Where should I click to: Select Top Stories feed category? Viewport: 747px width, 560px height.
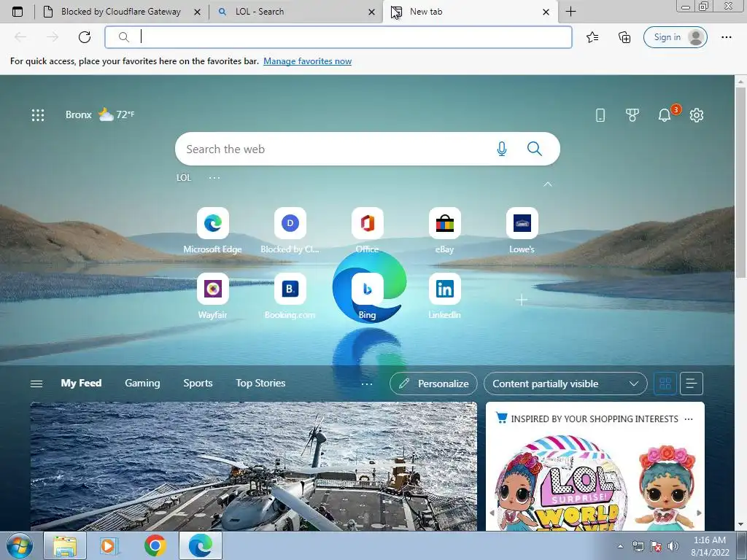pos(260,383)
